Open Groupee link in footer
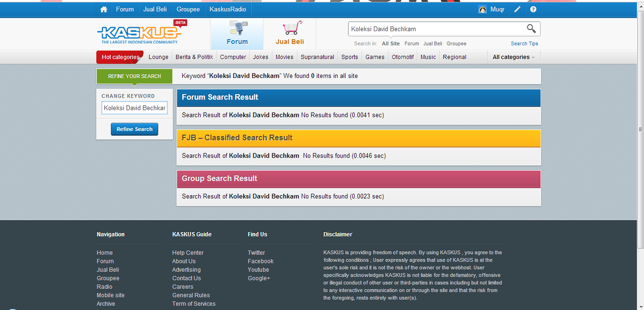This screenshot has height=310, width=644. pos(108,278)
